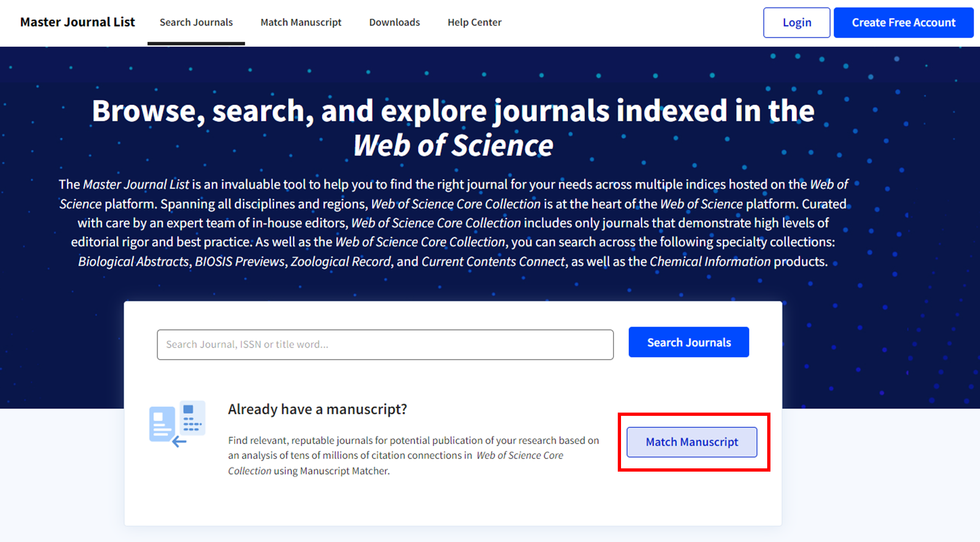Image resolution: width=980 pixels, height=542 pixels.
Task: Click the manuscript documents icon
Action: point(177,424)
